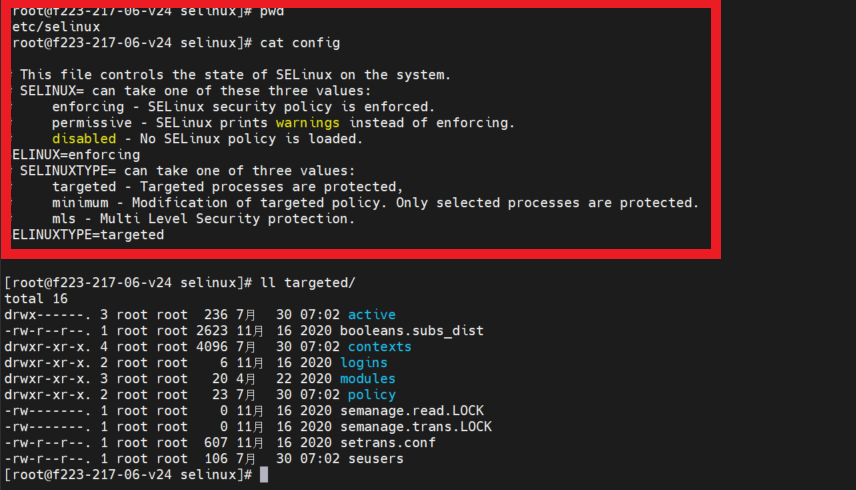This screenshot has width=856, height=490.
Task: Click the 'mls - Multi Level Security' line
Action: (x=203, y=219)
